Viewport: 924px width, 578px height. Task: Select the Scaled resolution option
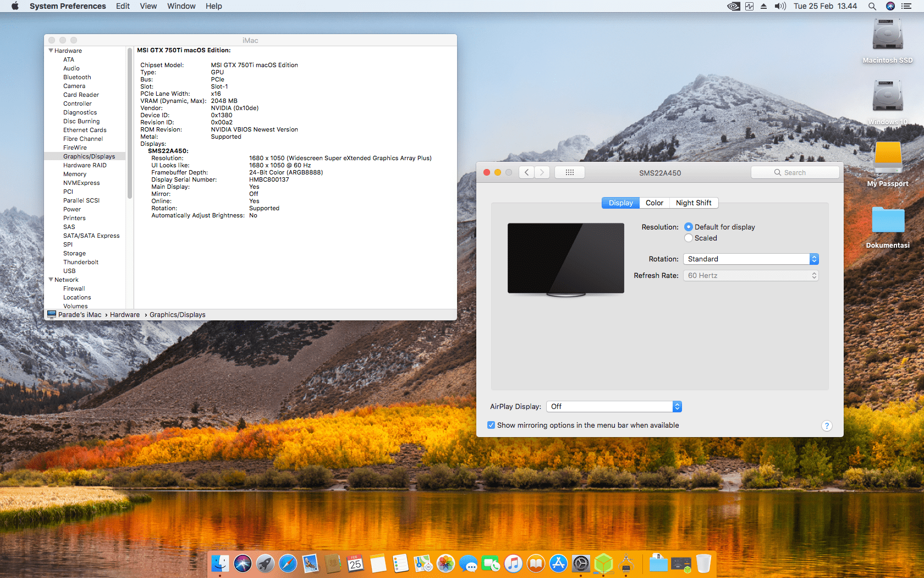click(x=689, y=238)
